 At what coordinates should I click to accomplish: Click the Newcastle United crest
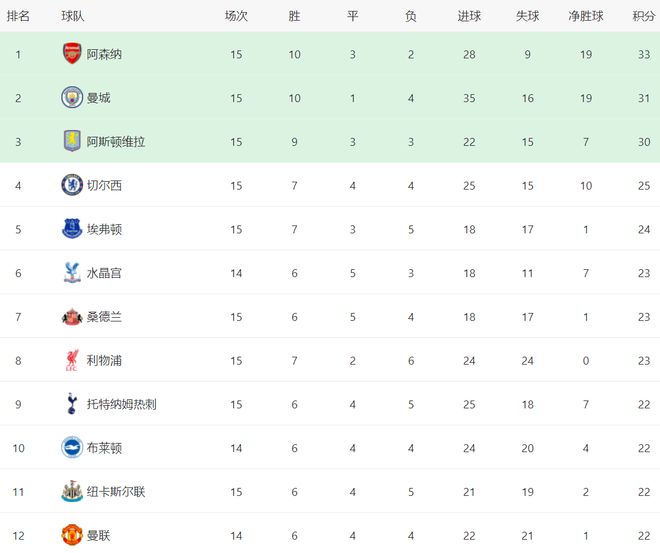point(72,492)
